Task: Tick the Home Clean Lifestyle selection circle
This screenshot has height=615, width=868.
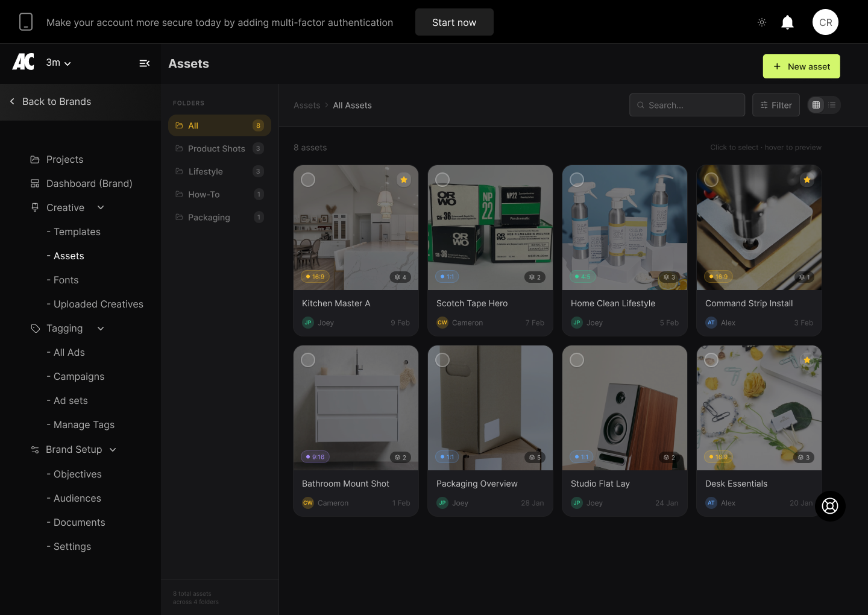Action: coord(577,180)
